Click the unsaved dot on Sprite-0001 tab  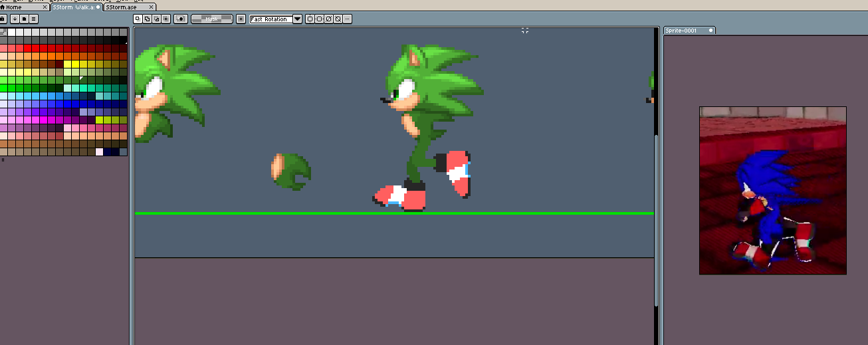(x=710, y=30)
